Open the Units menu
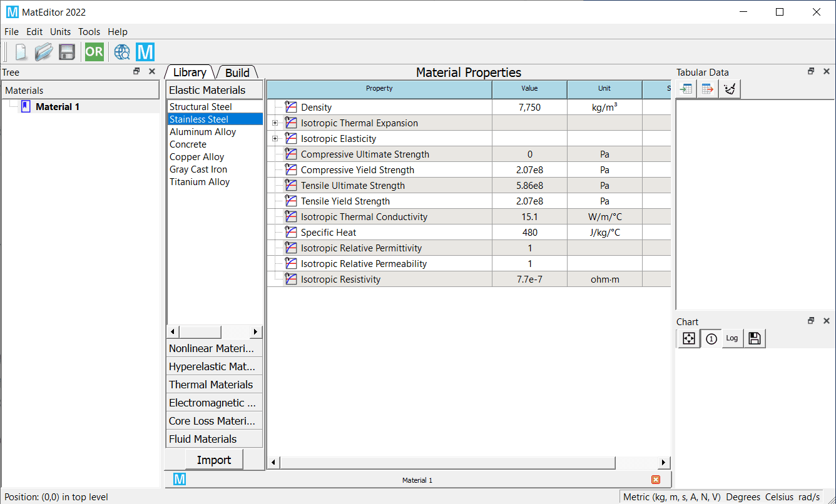The width and height of the screenshot is (836, 504). click(61, 32)
